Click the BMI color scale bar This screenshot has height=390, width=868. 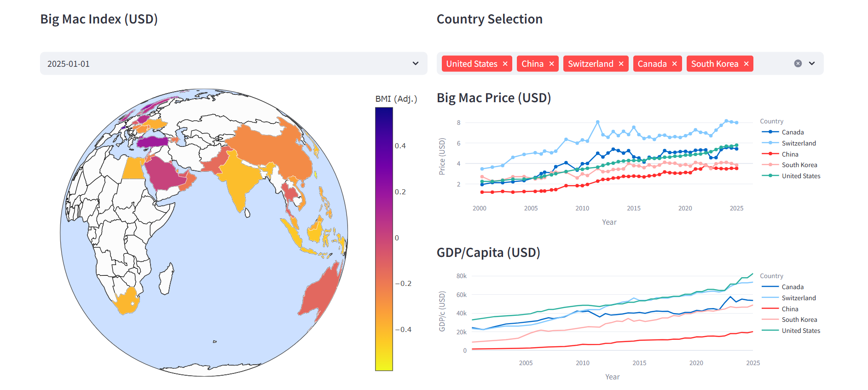[384, 239]
